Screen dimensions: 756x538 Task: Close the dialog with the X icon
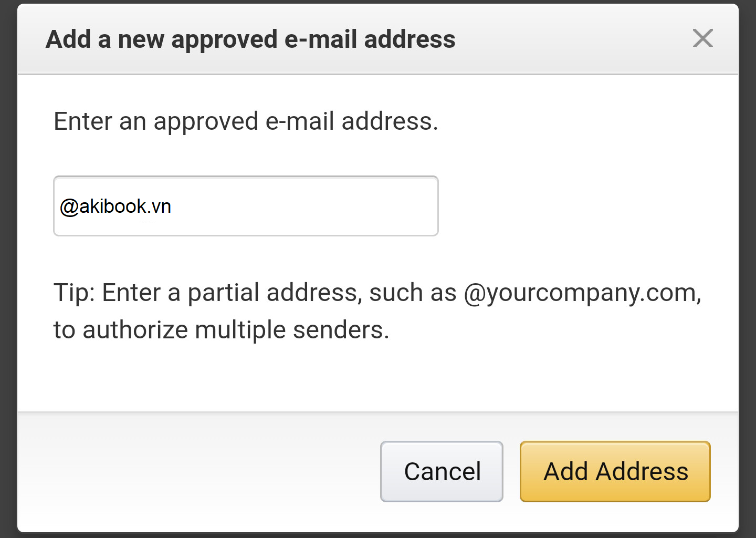click(x=702, y=38)
